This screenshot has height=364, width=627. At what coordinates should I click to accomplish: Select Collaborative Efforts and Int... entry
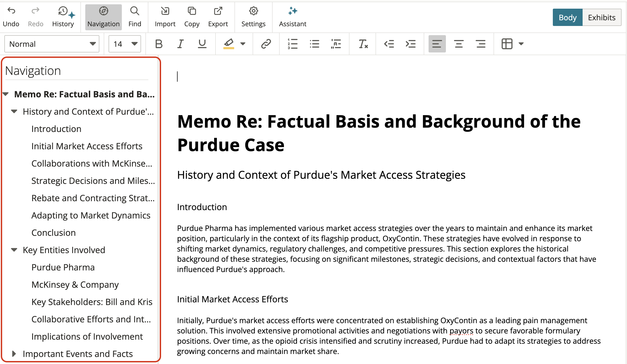[91, 319]
